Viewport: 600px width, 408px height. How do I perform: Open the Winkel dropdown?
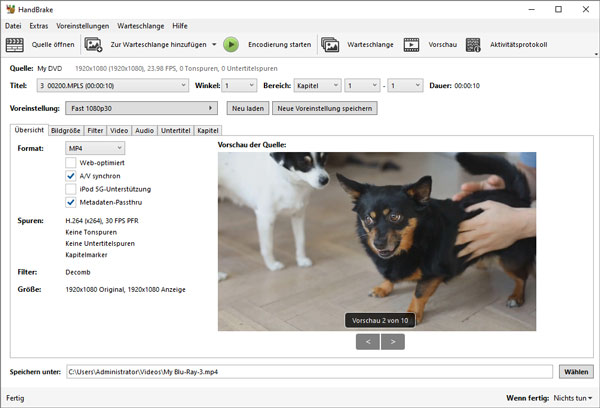point(240,85)
